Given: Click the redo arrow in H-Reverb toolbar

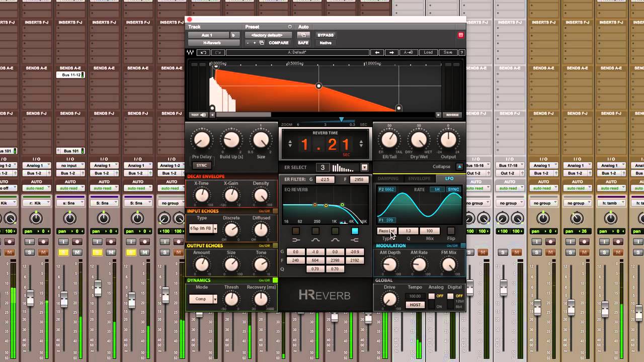Looking at the screenshot, I should [218, 52].
